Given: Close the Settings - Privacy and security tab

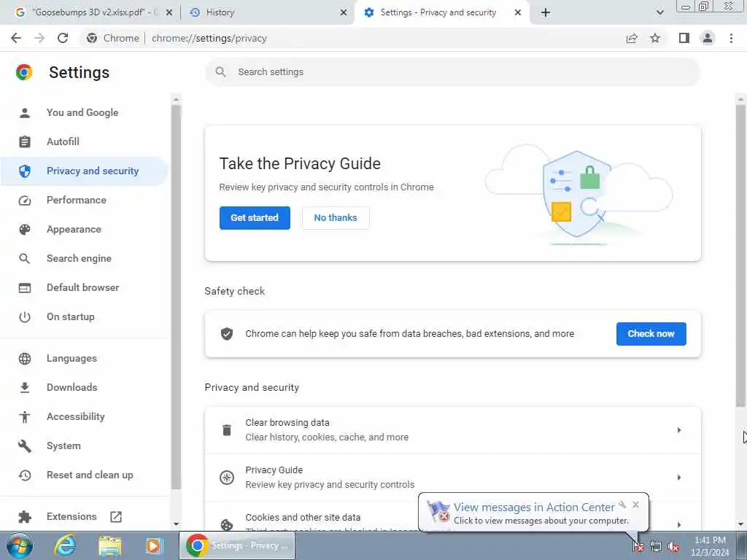Looking at the screenshot, I should point(518,13).
